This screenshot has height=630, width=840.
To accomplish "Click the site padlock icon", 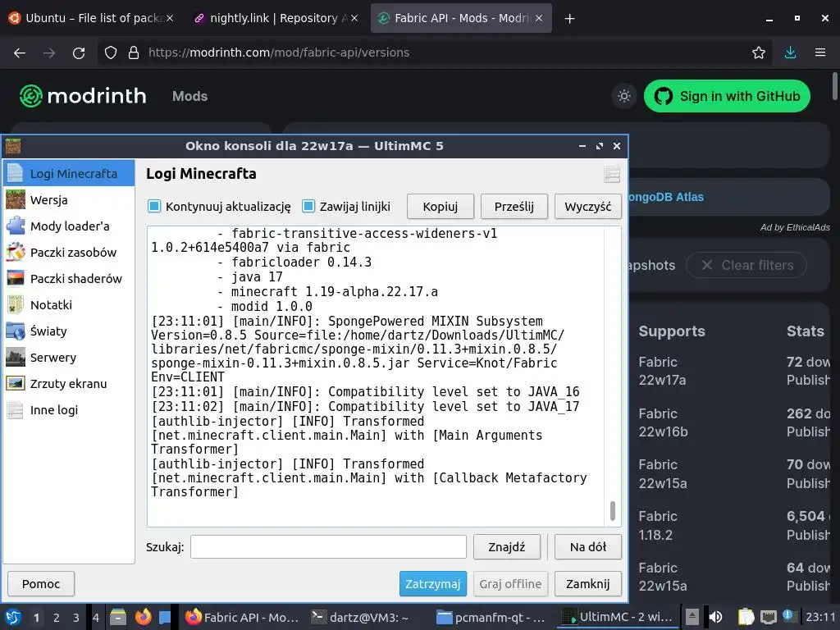I will point(134,52).
